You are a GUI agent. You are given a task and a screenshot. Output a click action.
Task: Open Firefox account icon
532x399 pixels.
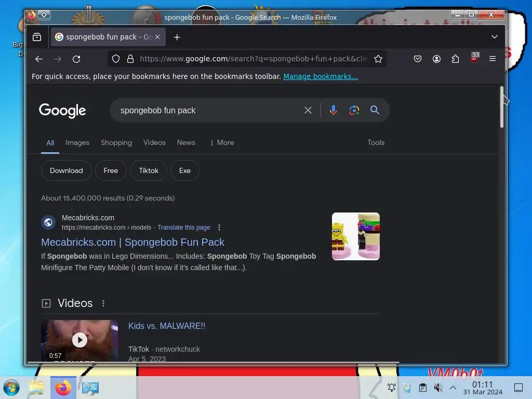pyautogui.click(x=436, y=59)
